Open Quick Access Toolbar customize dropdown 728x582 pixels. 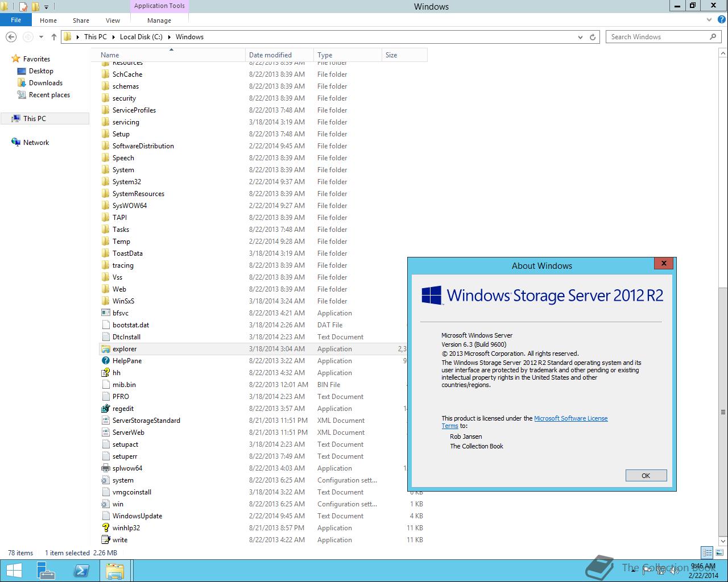click(47, 7)
